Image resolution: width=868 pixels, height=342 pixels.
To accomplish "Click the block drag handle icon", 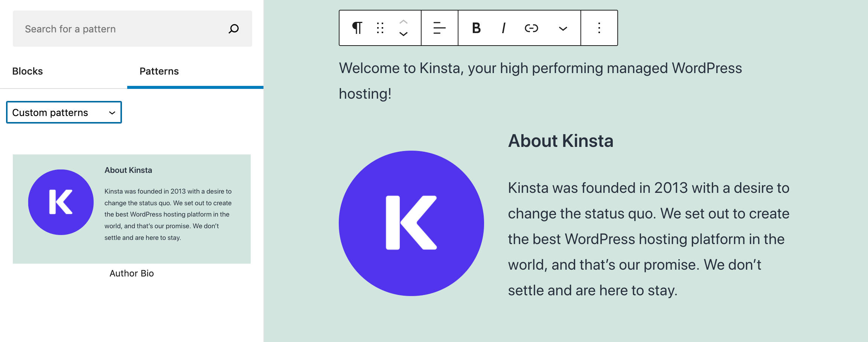I will coord(380,28).
